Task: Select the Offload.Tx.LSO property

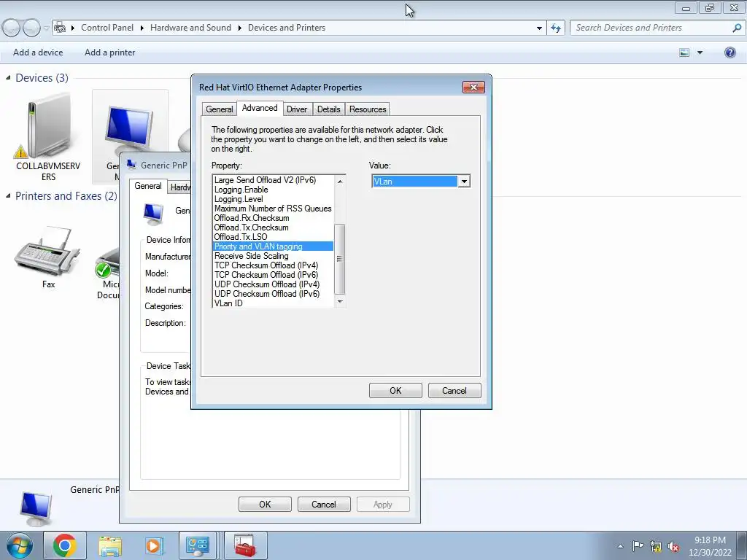Action: (273, 237)
